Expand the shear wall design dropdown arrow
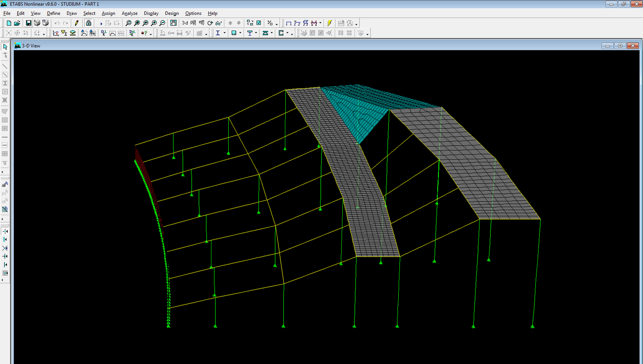The height and width of the screenshot is (364, 643). (287, 33)
